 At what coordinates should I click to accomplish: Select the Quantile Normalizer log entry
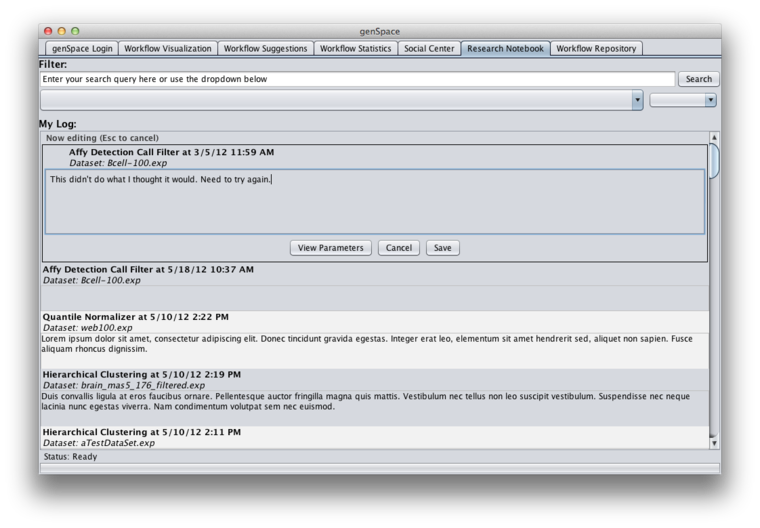375,339
